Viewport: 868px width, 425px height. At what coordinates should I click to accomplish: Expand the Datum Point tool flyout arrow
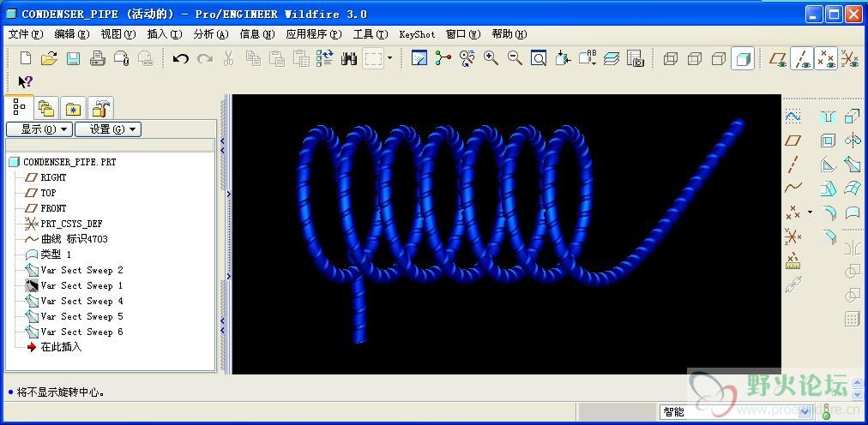coord(811,212)
